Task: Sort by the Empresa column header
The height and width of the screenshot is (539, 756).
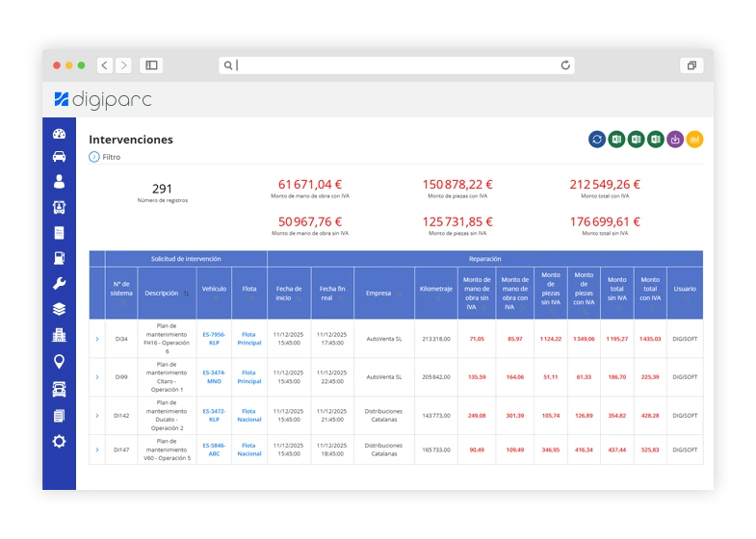Action: (384, 294)
